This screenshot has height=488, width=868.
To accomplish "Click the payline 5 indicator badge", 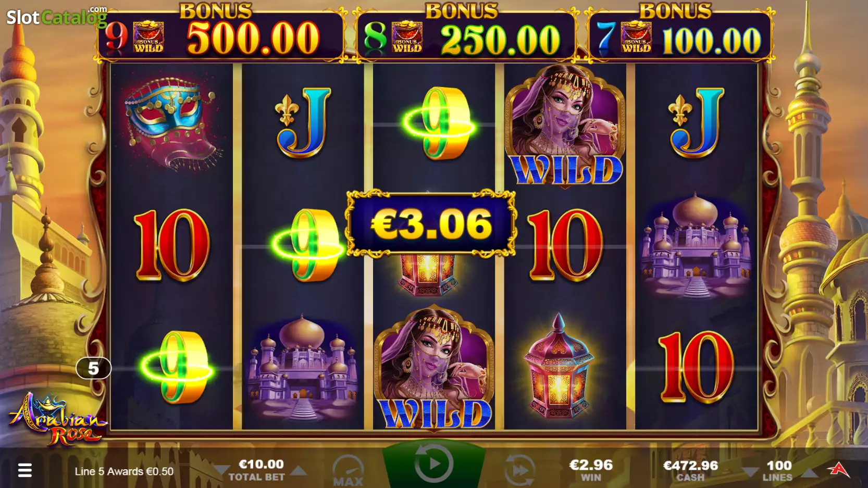I will coord(93,368).
